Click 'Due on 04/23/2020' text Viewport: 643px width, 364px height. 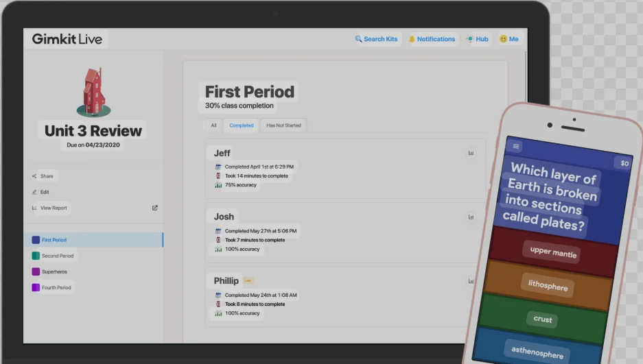point(93,145)
